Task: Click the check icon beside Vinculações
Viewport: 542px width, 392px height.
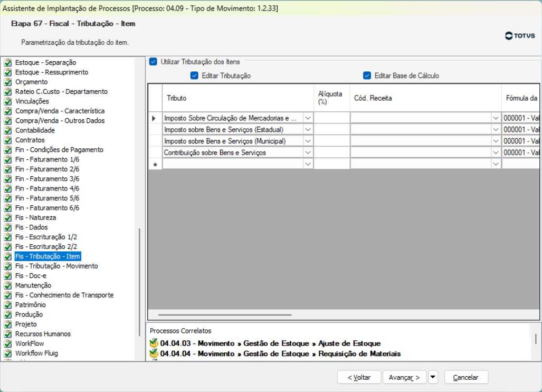Action: [8, 101]
